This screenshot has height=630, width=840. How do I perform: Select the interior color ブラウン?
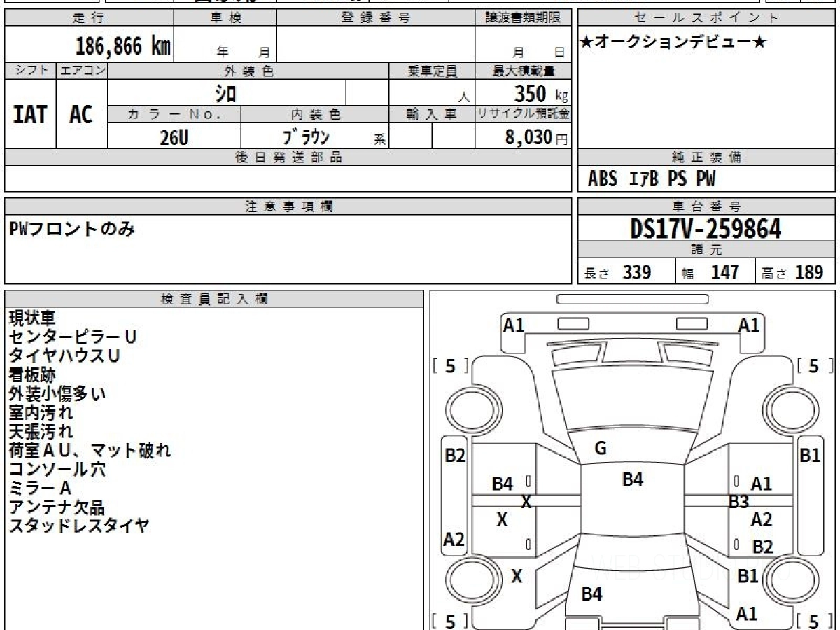coord(306,136)
